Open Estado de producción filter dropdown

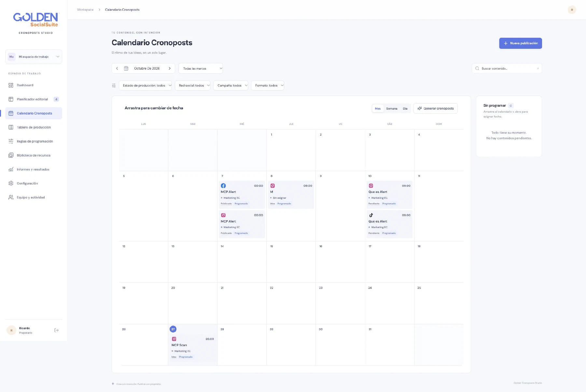pyautogui.click(x=145, y=86)
